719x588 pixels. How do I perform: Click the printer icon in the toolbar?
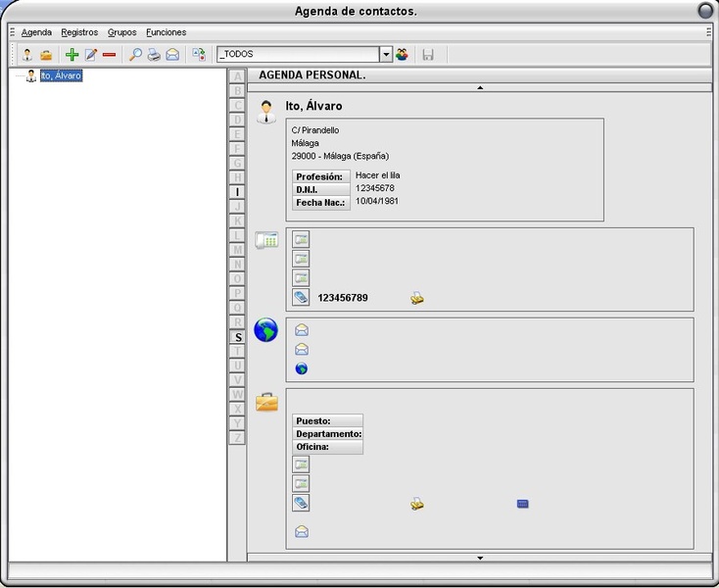154,55
